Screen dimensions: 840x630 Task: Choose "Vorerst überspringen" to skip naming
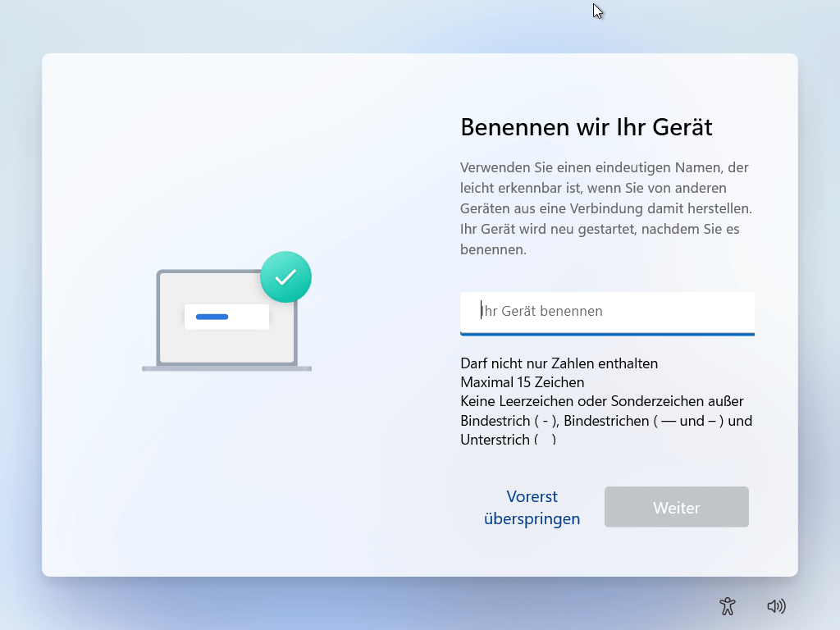[532, 508]
